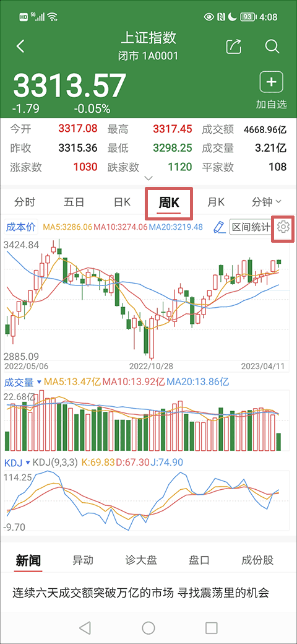This screenshot has width=297, height=644.
Task: Add to watchlist with plus icon
Action: [272, 82]
